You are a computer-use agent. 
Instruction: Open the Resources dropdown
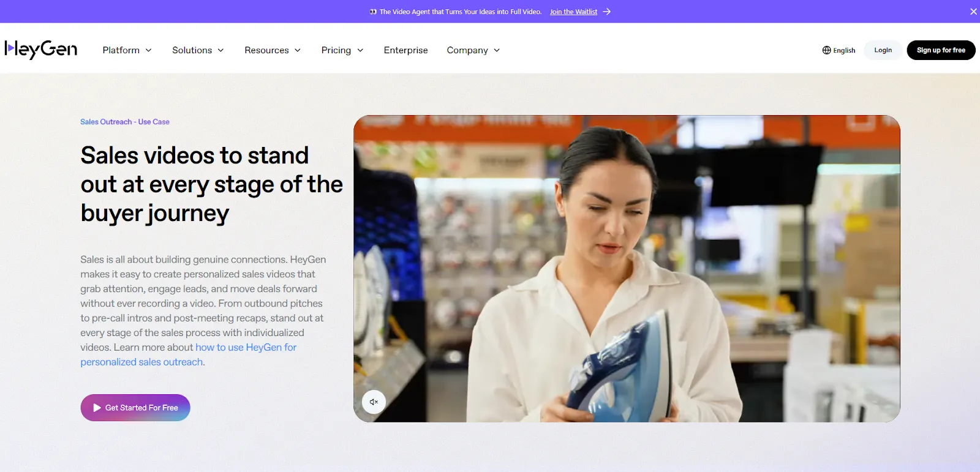[x=273, y=50]
